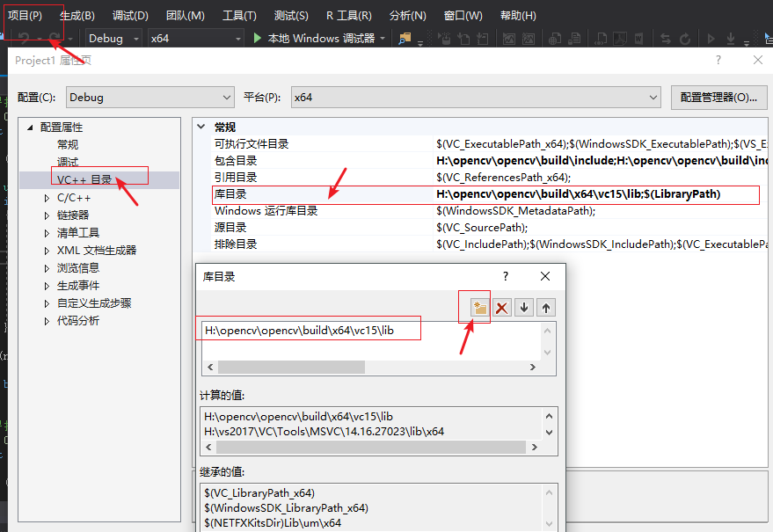The width and height of the screenshot is (773, 532).
Task: Click the swap arrows icon in the toolbar
Action: [666, 39]
